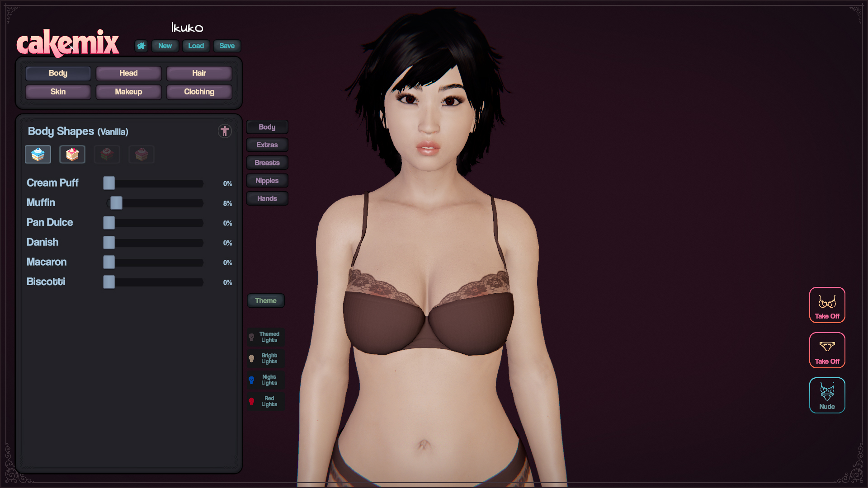The height and width of the screenshot is (488, 868).
Task: Open the Breasts sub-section
Action: (x=267, y=163)
